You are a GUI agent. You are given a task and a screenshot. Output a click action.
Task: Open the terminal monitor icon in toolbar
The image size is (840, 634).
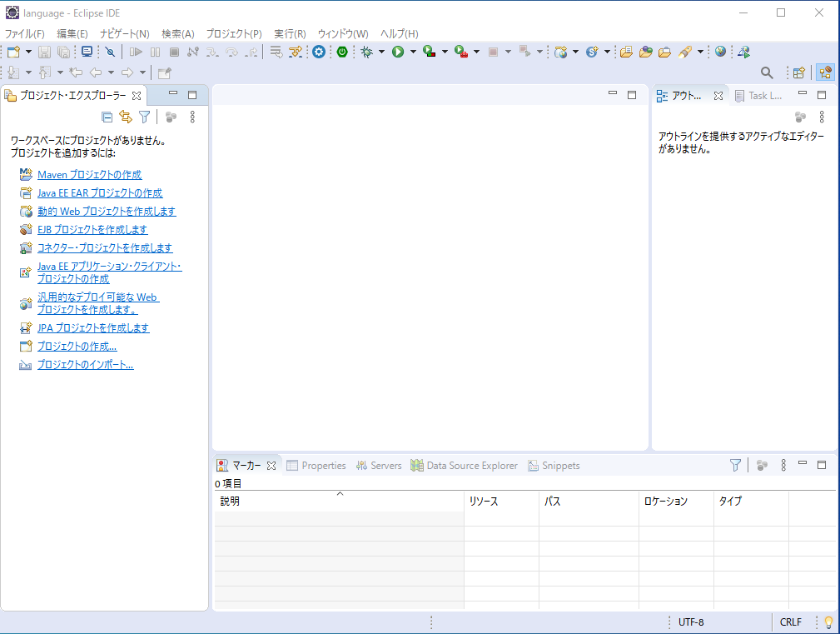pos(87,52)
